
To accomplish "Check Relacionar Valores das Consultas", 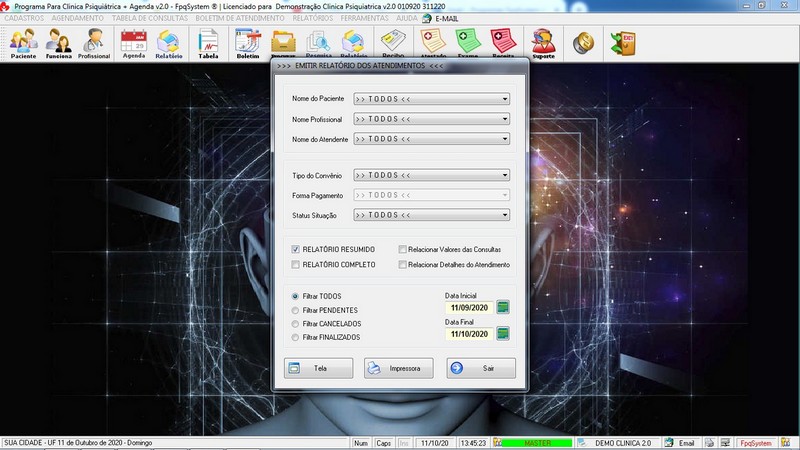I will (402, 249).
